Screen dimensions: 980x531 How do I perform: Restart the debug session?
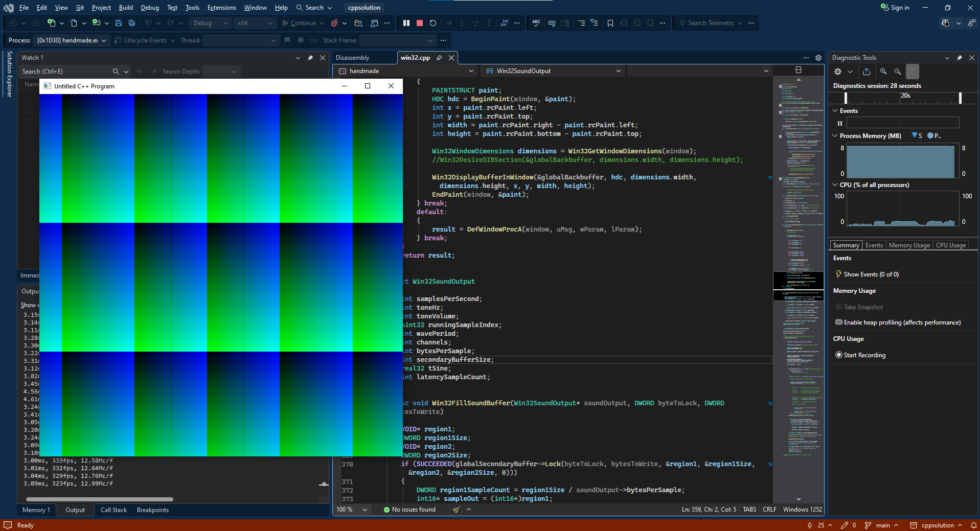[x=433, y=23]
